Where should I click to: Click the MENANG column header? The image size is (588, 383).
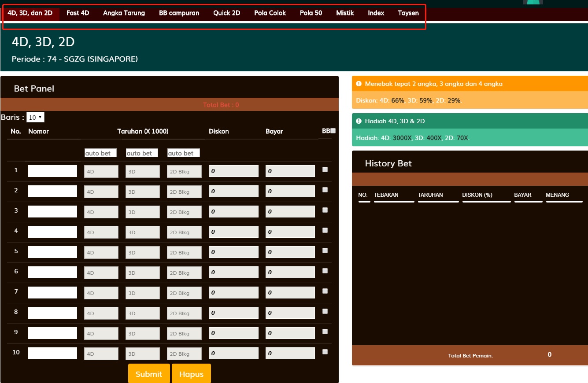(x=557, y=195)
